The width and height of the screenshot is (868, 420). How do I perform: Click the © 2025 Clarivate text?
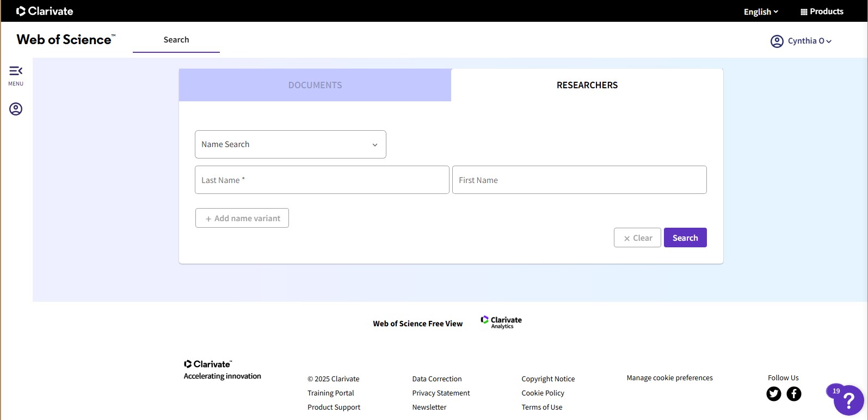(x=334, y=379)
